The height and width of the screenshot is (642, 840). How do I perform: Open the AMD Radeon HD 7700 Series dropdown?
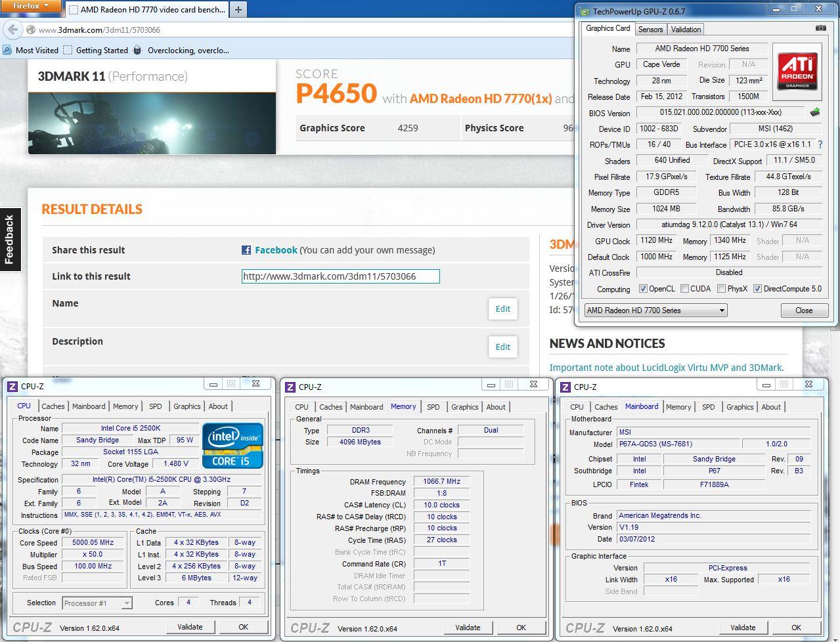pos(655,310)
